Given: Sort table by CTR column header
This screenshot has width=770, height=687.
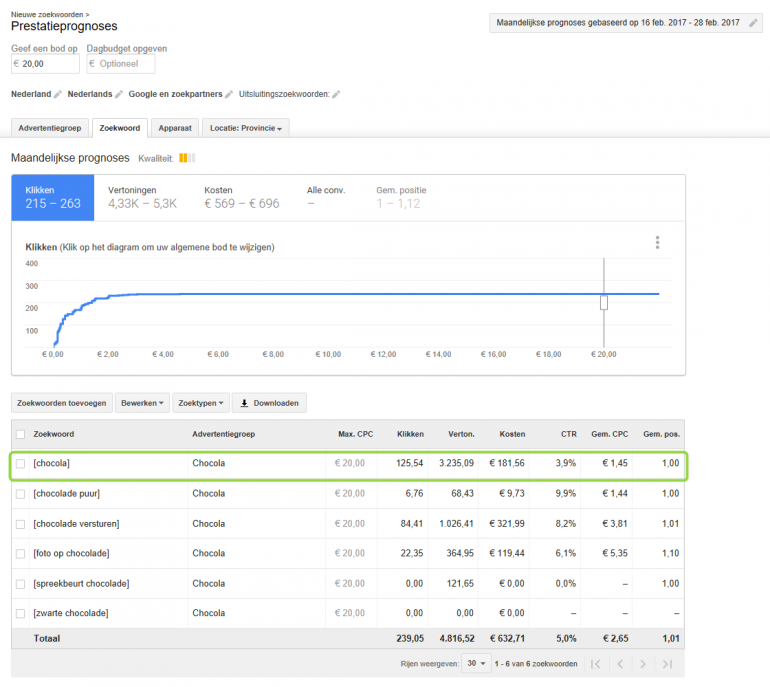Looking at the screenshot, I should (x=569, y=434).
